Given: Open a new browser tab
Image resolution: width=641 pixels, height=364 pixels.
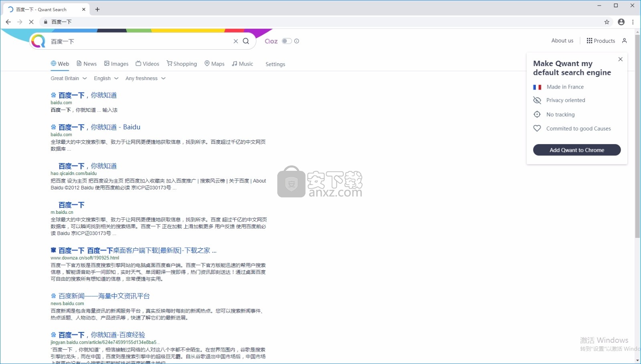Looking at the screenshot, I should click(x=97, y=9).
